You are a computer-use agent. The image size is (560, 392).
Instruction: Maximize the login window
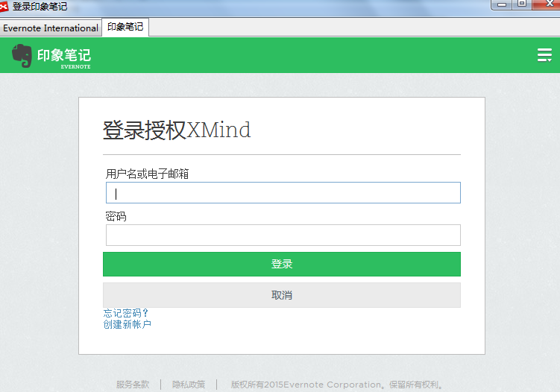pos(522,4)
